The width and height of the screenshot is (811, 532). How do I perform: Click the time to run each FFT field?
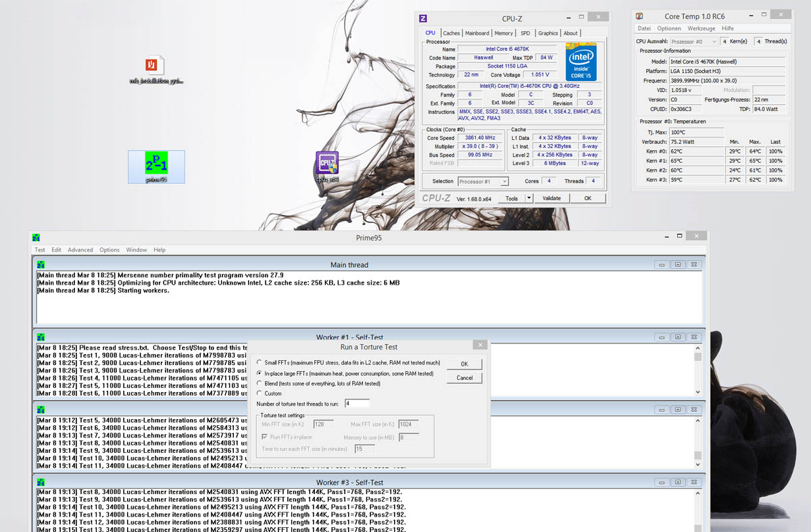[365, 449]
